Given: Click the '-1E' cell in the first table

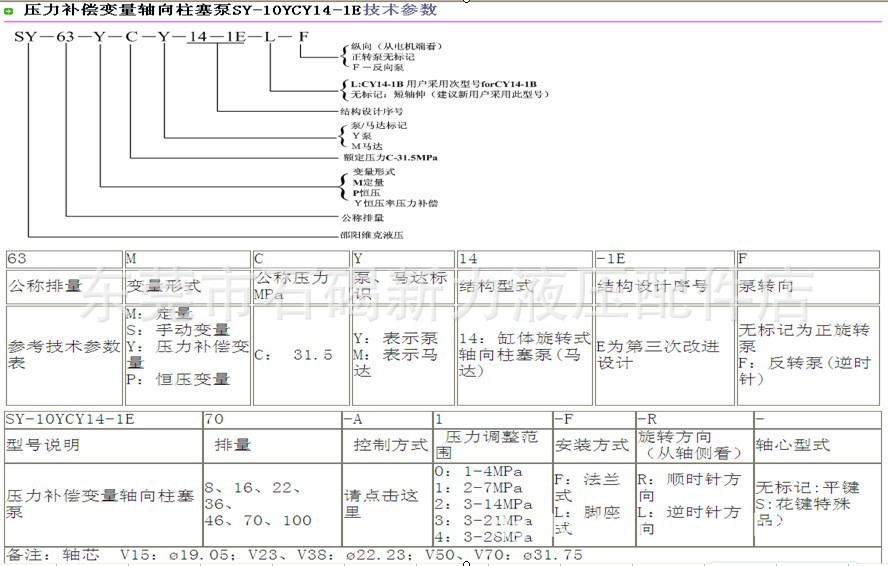Looking at the screenshot, I should pyautogui.click(x=664, y=259).
